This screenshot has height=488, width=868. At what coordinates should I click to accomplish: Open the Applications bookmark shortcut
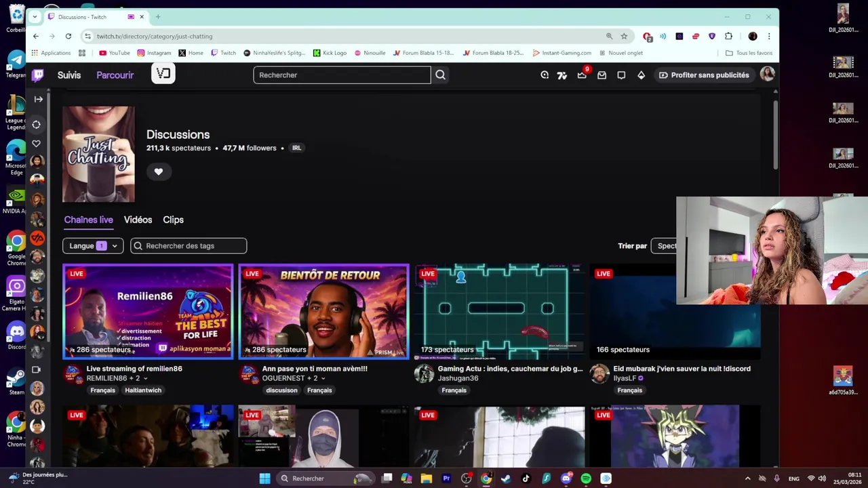(51, 53)
